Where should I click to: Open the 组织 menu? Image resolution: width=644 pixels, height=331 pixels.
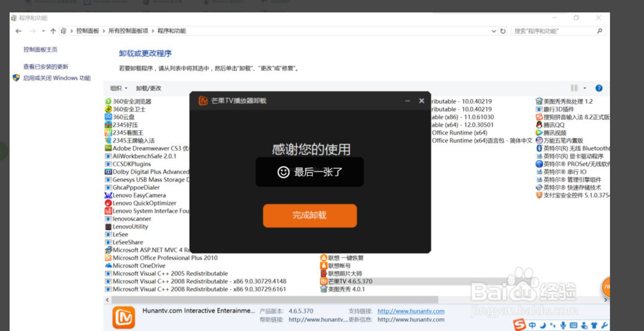(x=118, y=88)
